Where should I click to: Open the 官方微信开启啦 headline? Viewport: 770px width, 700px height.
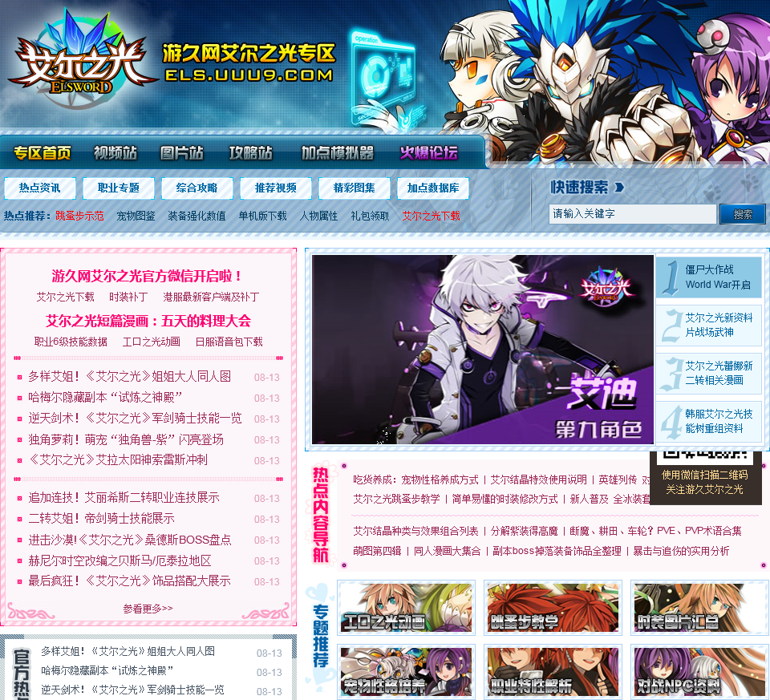point(148,277)
